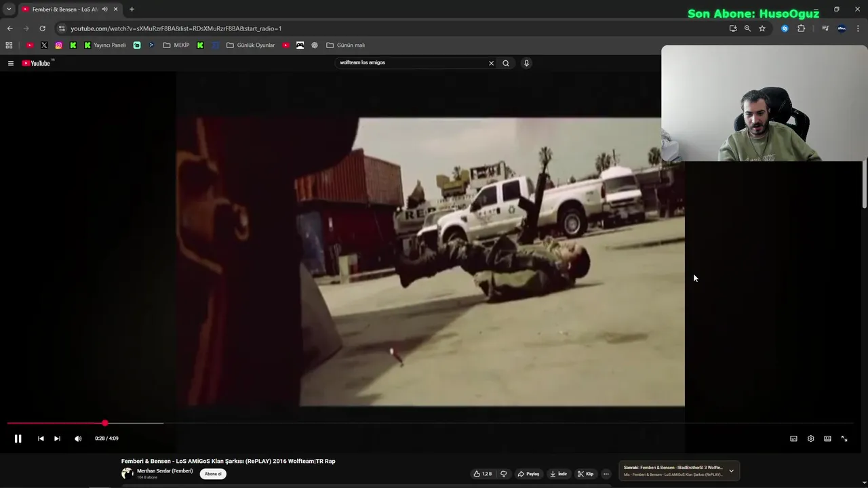Expand the Günlük Oyunlar bookmark folder
The width and height of the screenshot is (868, 488).
pos(251,45)
